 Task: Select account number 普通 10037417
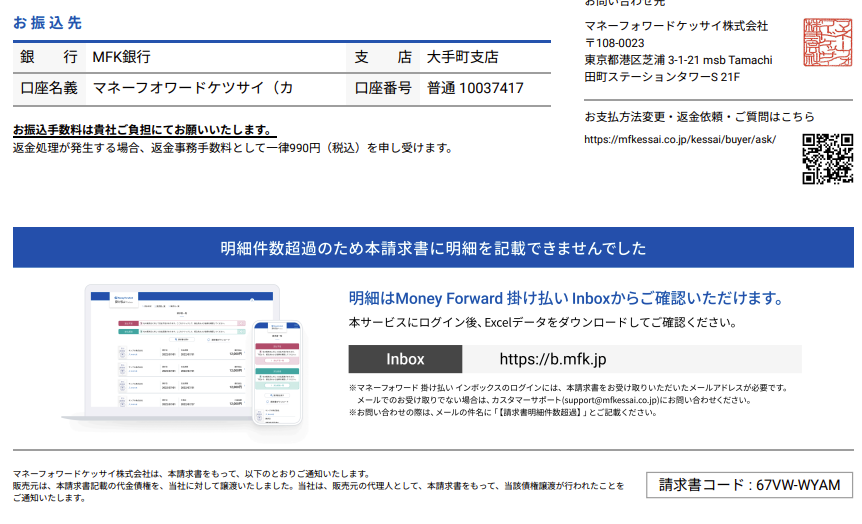(x=476, y=88)
